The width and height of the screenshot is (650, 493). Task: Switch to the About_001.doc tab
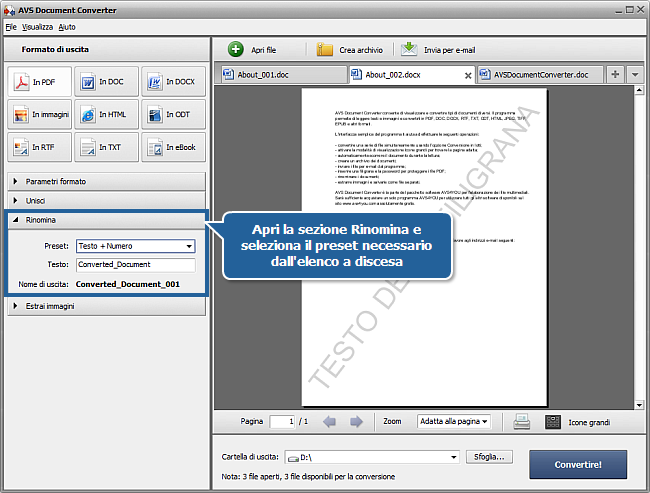pyautogui.click(x=284, y=75)
